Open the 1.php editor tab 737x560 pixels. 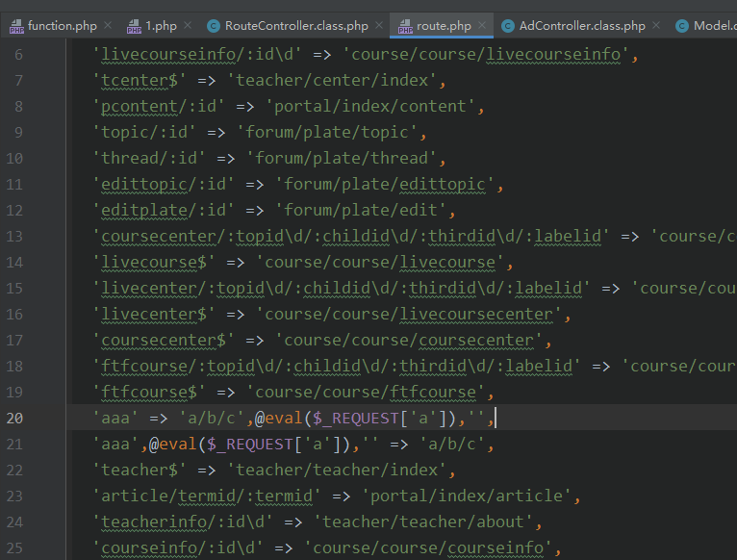tap(161, 25)
